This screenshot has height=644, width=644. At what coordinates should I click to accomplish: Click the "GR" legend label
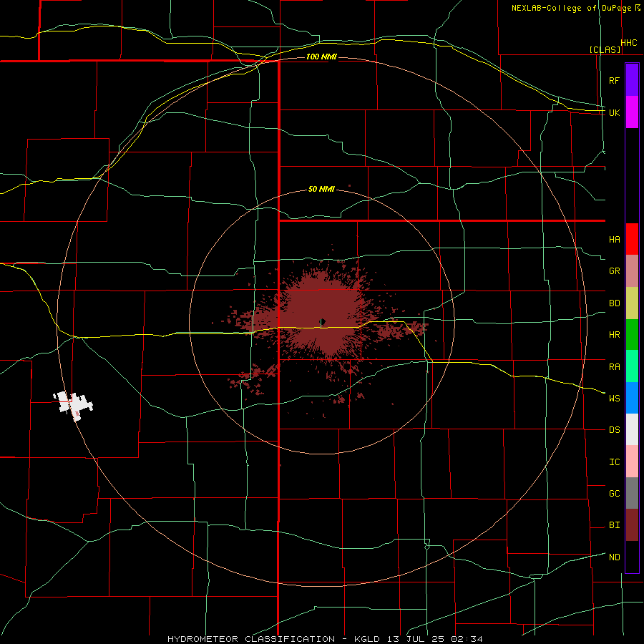(614, 271)
